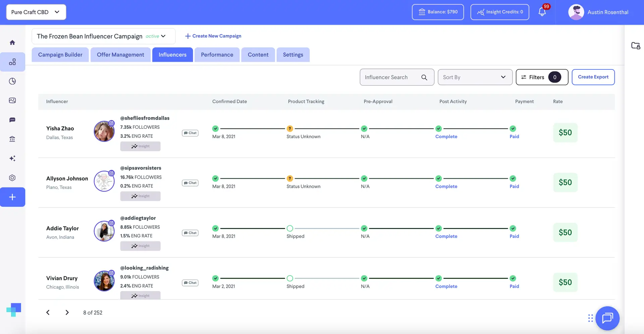This screenshot has height=334, width=644.
Task: Open the live chat support bubble
Action: [x=607, y=318]
